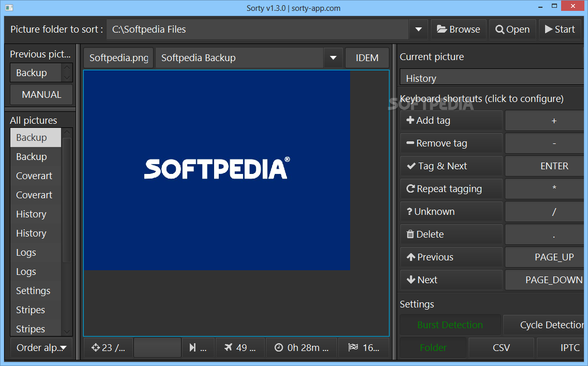Image resolution: width=588 pixels, height=366 pixels.
Task: Start sorting with the Start button
Action: tap(560, 30)
